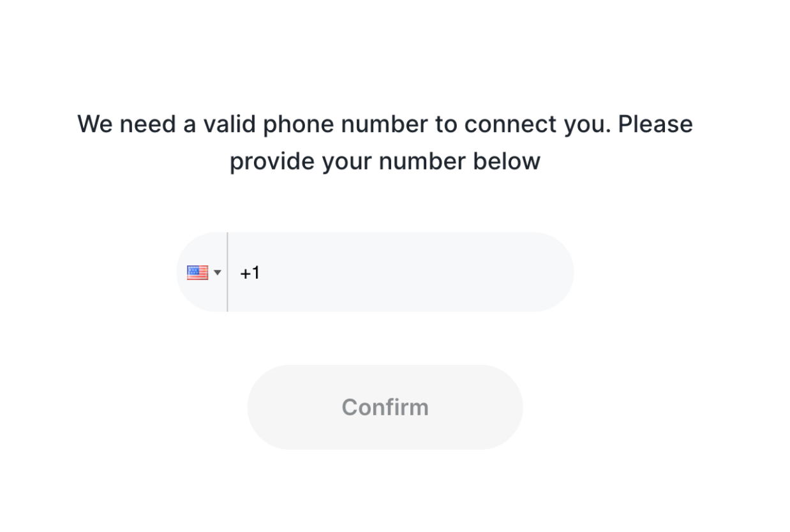Image resolution: width=790 pixels, height=532 pixels.
Task: Select the +1 country code text
Action: tap(250, 273)
